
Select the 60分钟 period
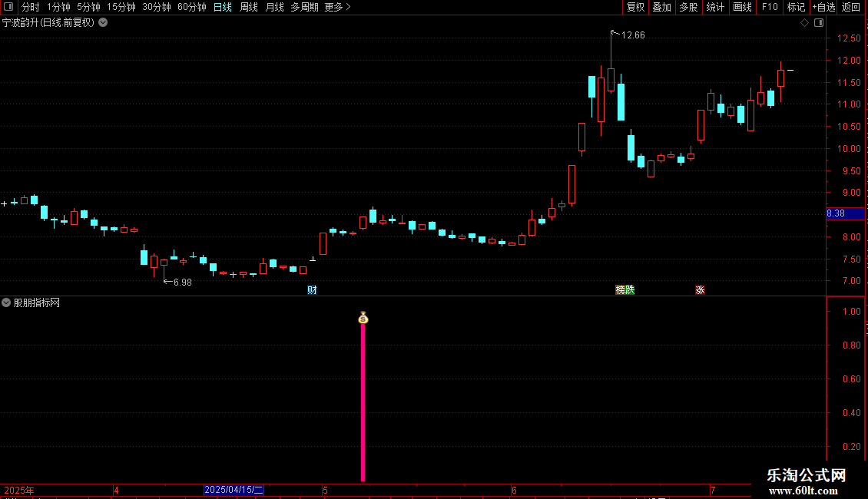(x=191, y=7)
